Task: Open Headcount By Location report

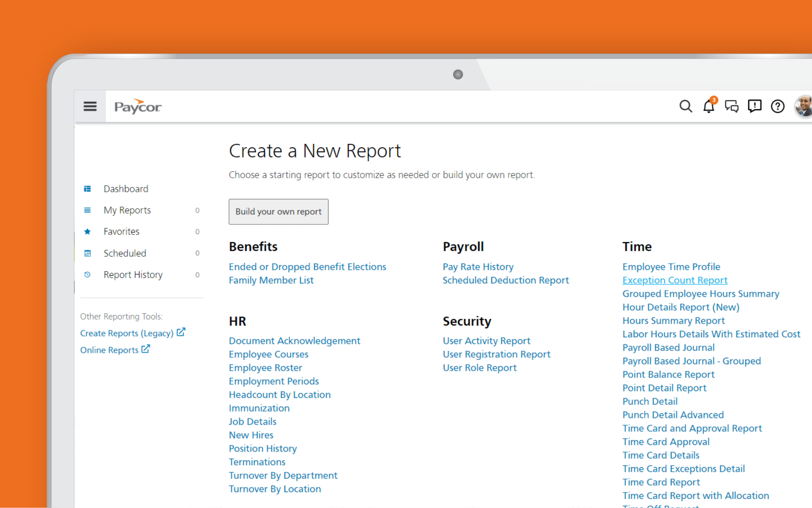Action: tap(280, 394)
